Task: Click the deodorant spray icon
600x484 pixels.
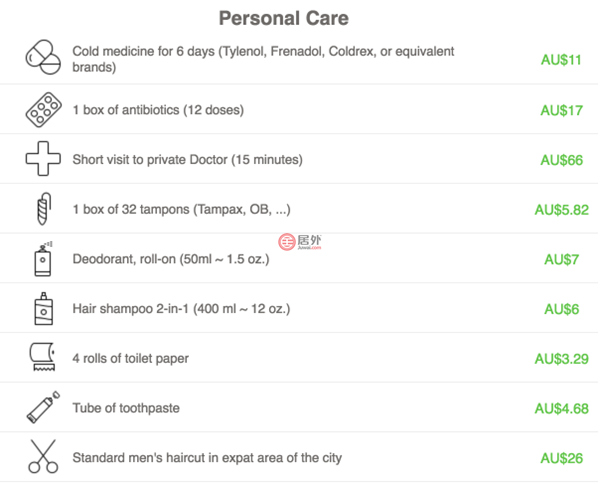Action: (x=42, y=259)
